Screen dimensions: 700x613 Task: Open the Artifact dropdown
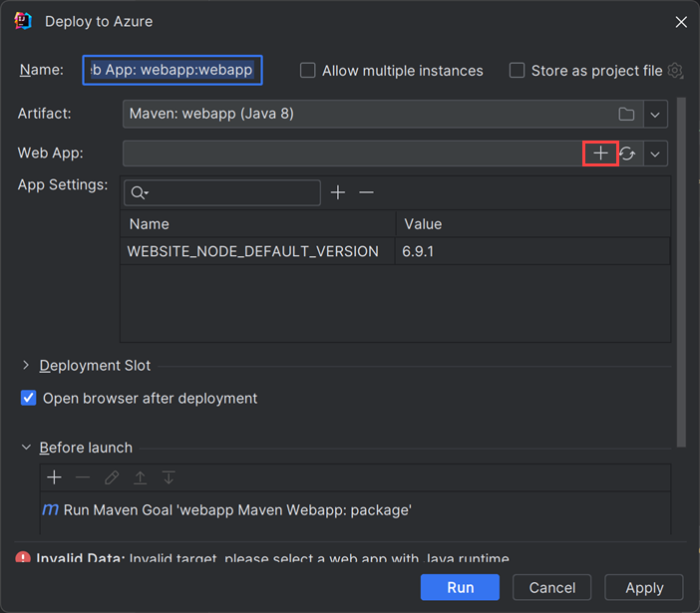coord(655,115)
